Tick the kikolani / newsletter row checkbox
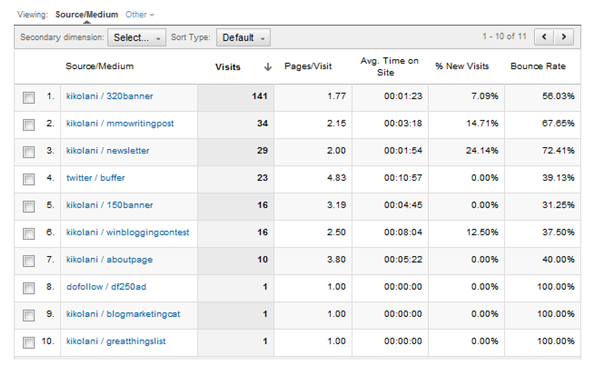The image size is (600, 368). [29, 152]
